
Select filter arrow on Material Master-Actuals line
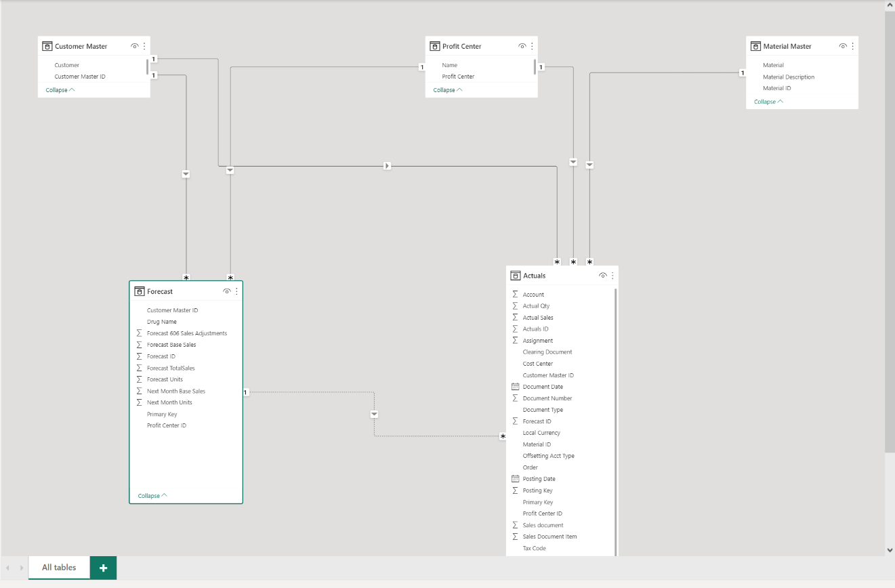[589, 165]
